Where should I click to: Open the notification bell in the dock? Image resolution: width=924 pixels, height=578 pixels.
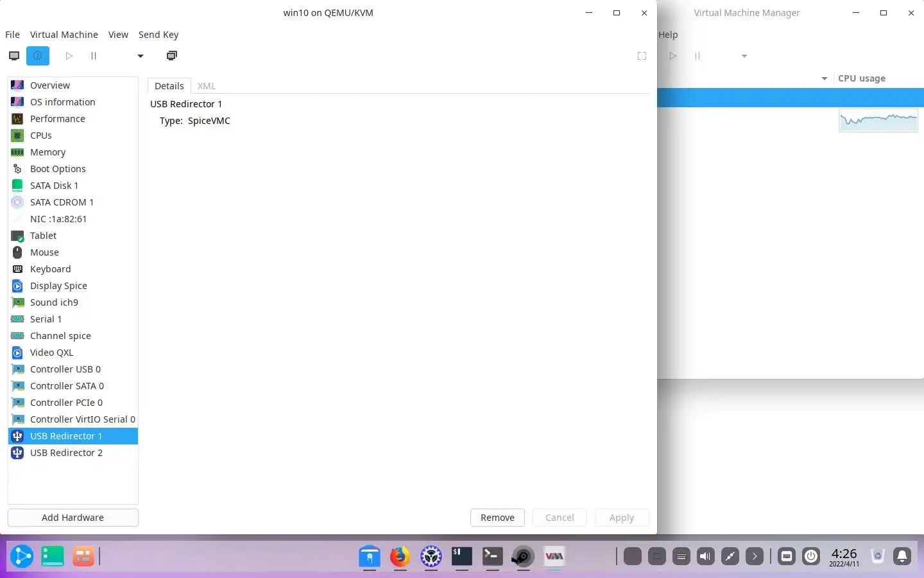(x=902, y=556)
